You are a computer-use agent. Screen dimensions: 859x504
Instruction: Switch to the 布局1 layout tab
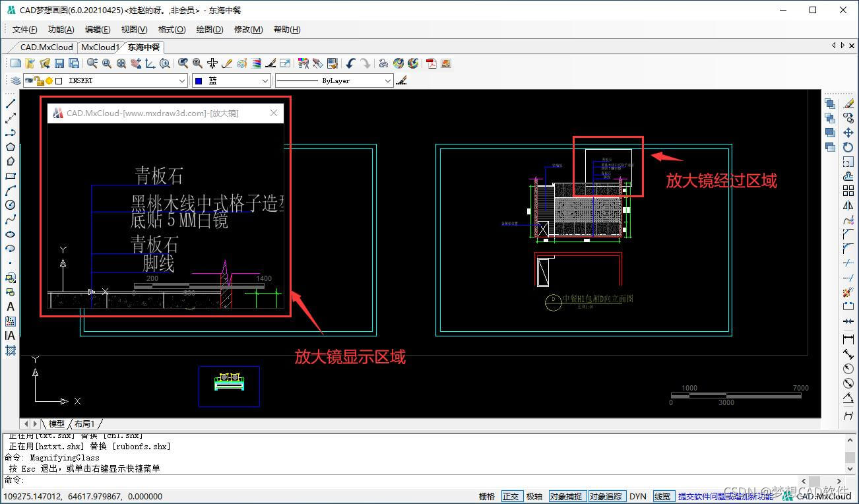pyautogui.click(x=84, y=424)
